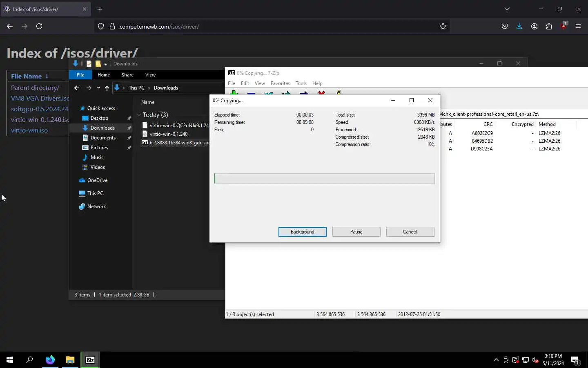Open 7-Zip Tools menu
The width and height of the screenshot is (588, 368).
[x=301, y=83]
